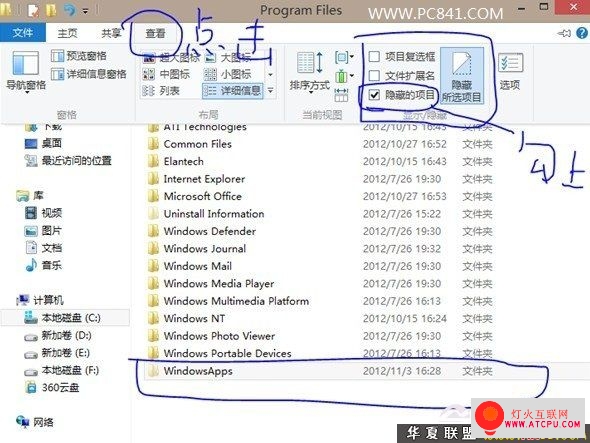Viewport: 590px width, 443px height.
Task: Click the help question mark icon
Action: pos(582,33)
